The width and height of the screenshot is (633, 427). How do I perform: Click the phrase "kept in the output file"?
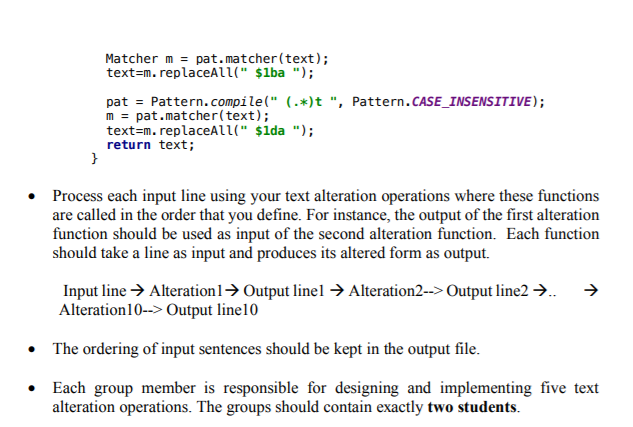[x=407, y=349]
